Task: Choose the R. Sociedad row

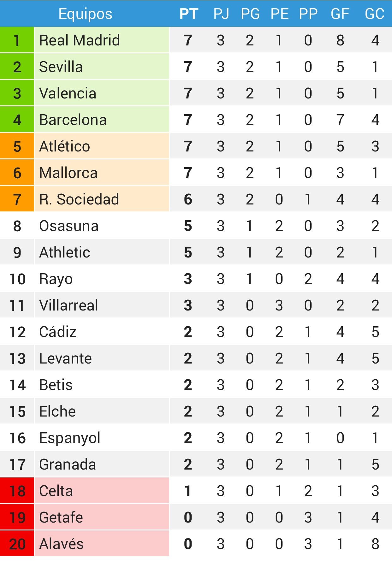Action: (196, 199)
